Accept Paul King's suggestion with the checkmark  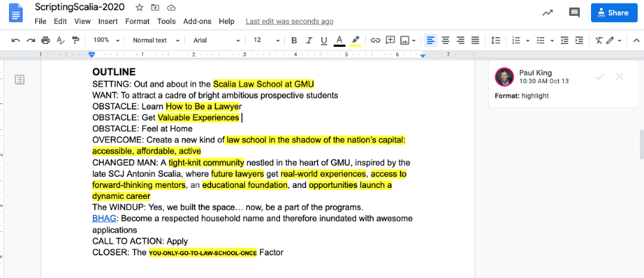(600, 76)
